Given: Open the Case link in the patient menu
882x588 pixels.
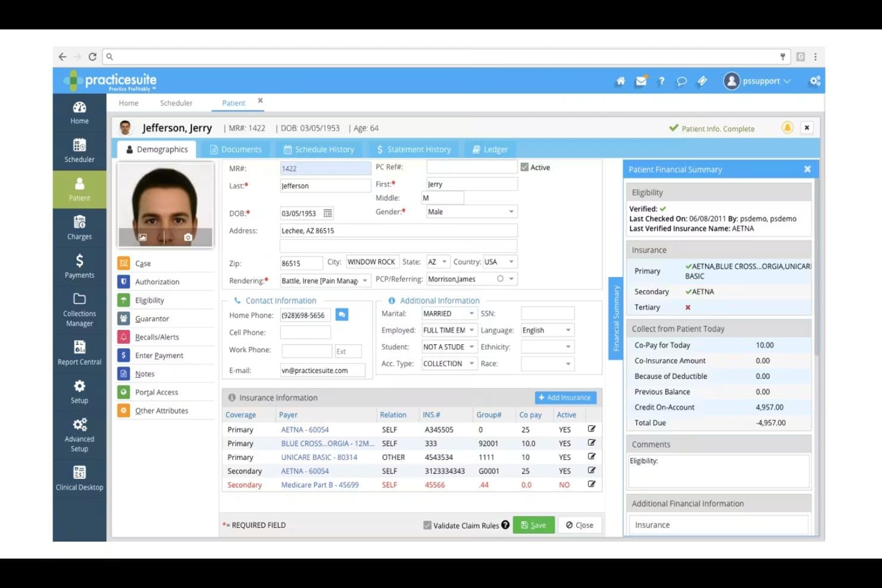Looking at the screenshot, I should point(142,263).
